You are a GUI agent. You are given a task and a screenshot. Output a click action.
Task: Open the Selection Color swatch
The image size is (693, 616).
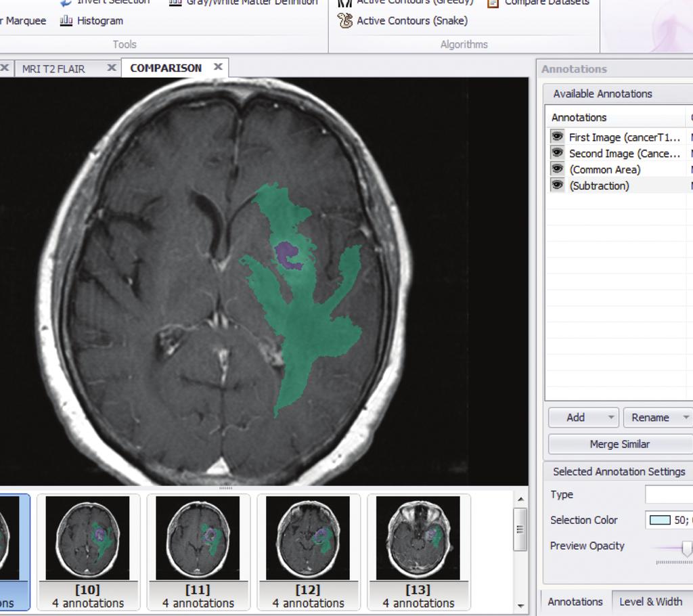660,520
